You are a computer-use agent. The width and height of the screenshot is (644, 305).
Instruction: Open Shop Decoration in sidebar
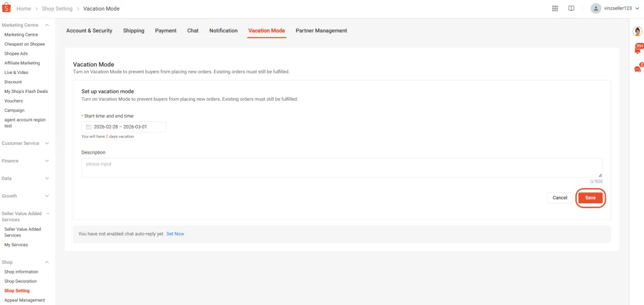(20, 282)
